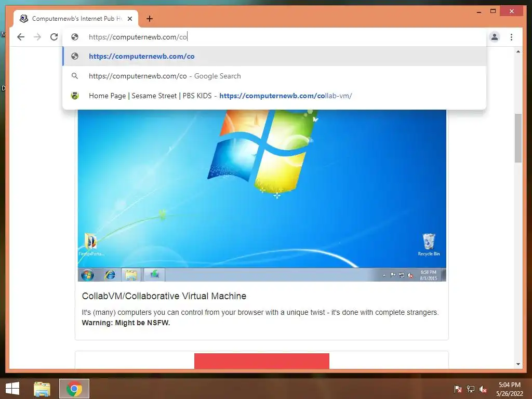Click the folder icon in the screenshot's taskbar

pos(131,275)
